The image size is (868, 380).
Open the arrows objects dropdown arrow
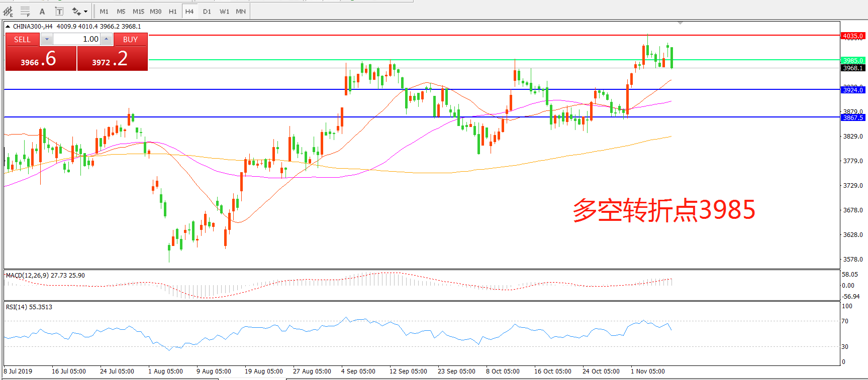point(85,12)
